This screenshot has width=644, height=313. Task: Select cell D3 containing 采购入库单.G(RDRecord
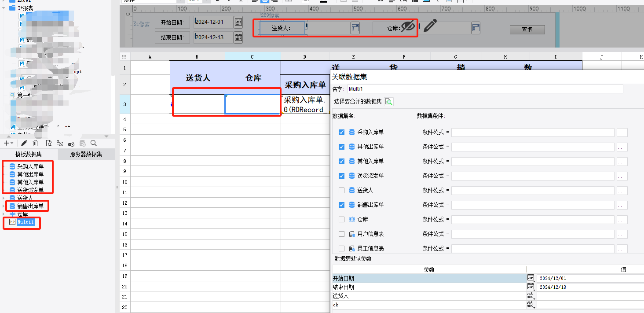pyautogui.click(x=305, y=104)
